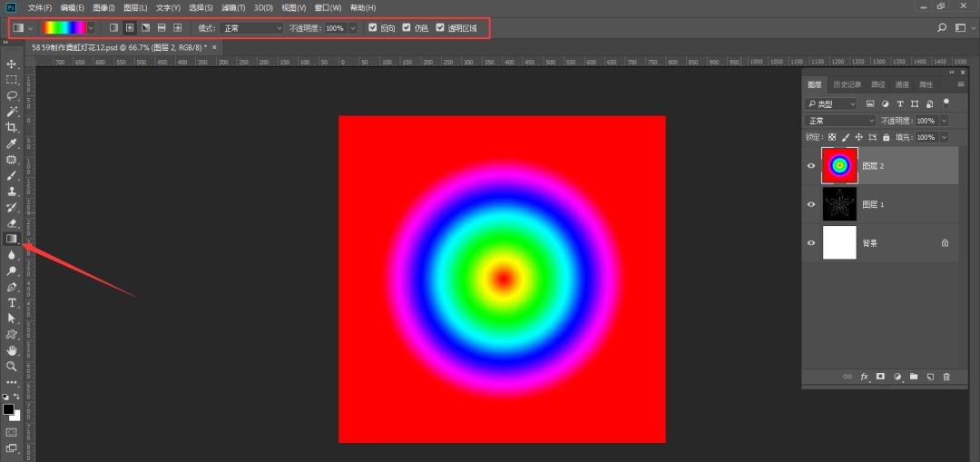Screen dimensions: 980x462
Task: Select the Eyedropper tool
Action: tap(11, 143)
